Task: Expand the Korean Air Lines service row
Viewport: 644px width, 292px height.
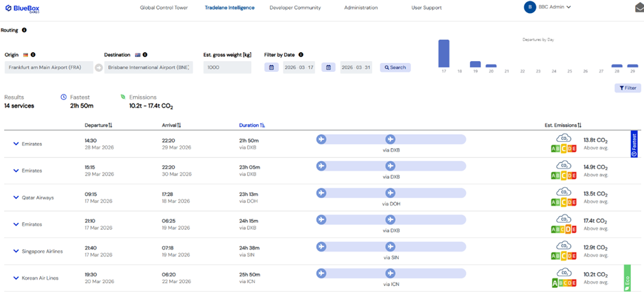Action: point(16,278)
